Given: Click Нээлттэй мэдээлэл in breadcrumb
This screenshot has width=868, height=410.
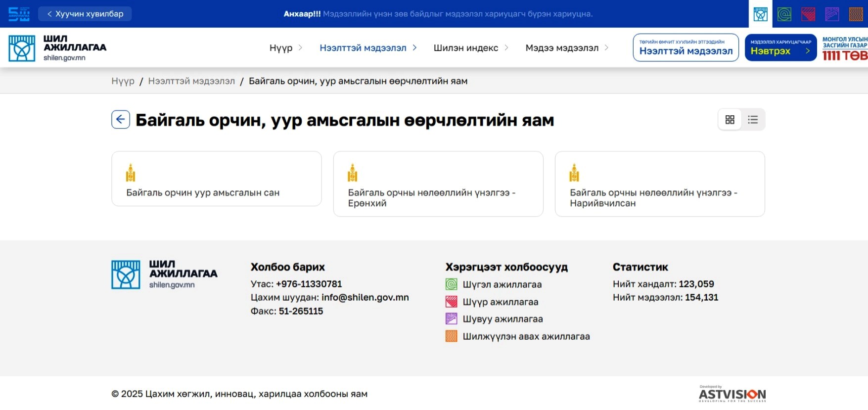Looking at the screenshot, I should (191, 81).
